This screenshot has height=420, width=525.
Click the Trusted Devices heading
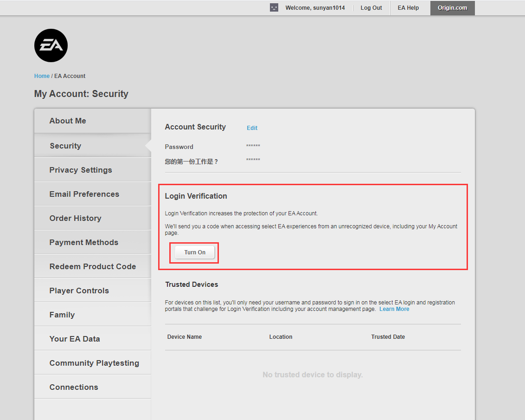pyautogui.click(x=192, y=284)
